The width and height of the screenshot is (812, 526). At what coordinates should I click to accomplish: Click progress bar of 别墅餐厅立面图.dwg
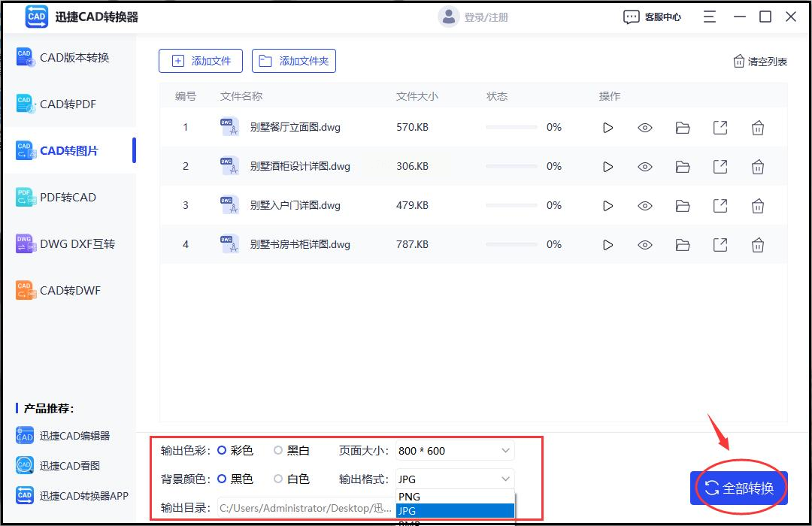pos(511,127)
